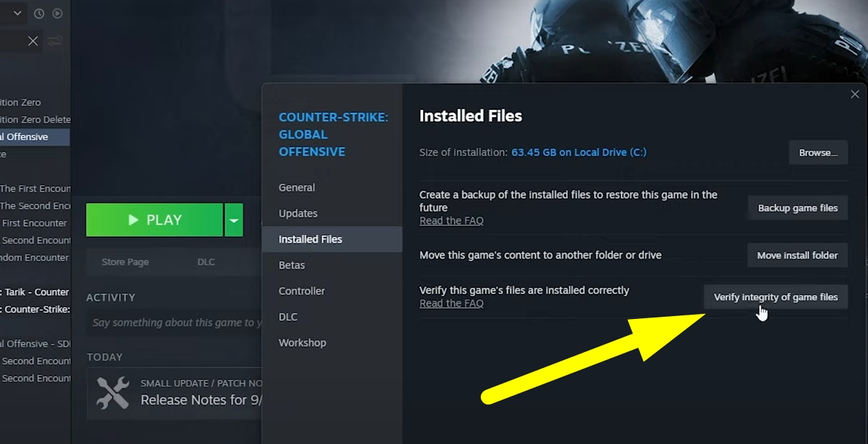Click the activity 'Say something about this game' field
This screenshot has width=868, height=444.
click(x=175, y=323)
